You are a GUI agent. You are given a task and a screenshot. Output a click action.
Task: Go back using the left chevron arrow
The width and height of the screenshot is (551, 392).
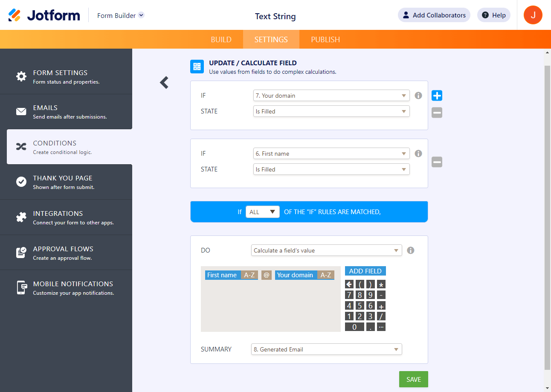pos(164,83)
